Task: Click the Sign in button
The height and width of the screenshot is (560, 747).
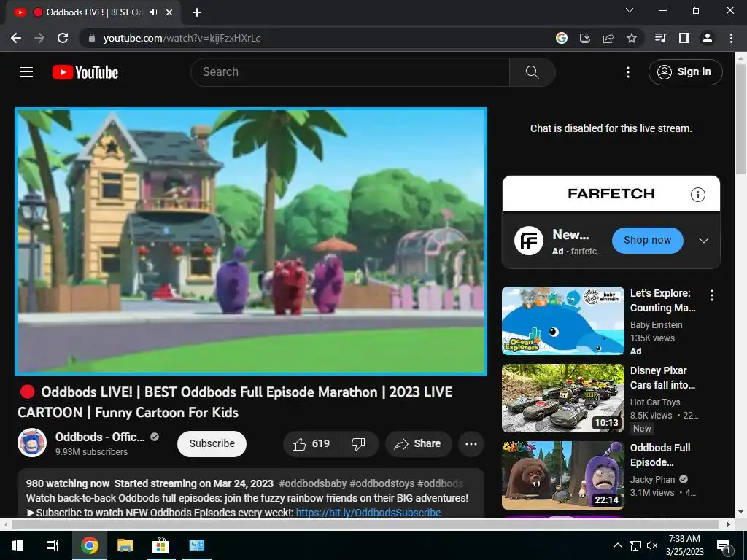Action: [685, 72]
